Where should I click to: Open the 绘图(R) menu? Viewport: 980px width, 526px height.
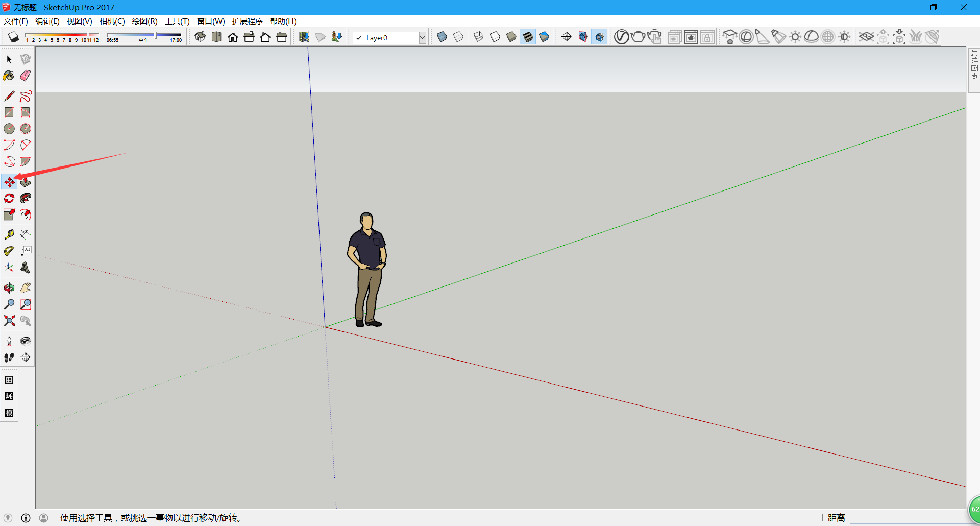coord(145,21)
